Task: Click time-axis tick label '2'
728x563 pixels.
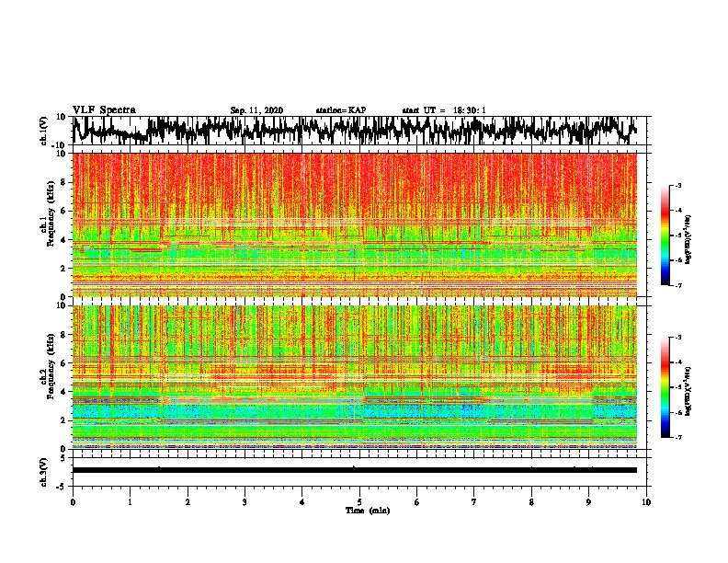Action: pyautogui.click(x=188, y=502)
